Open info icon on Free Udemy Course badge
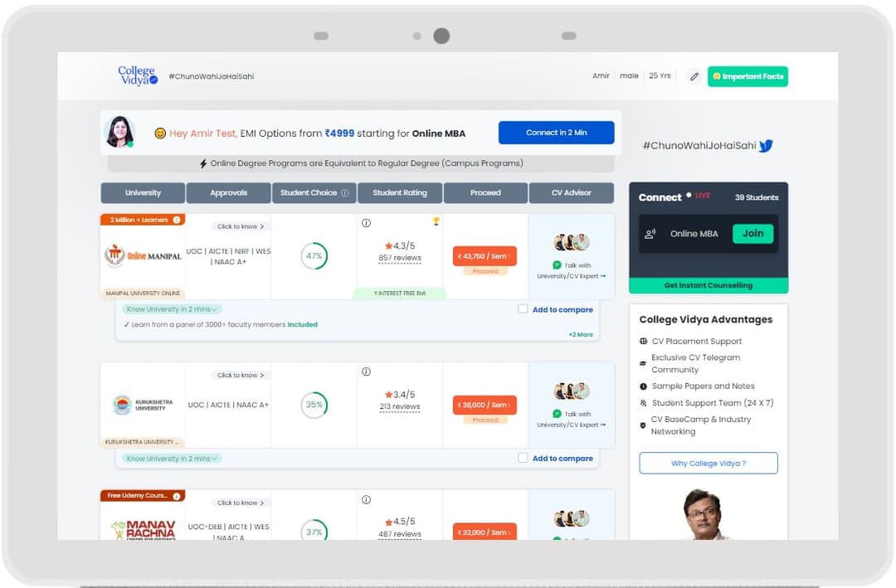The height and width of the screenshot is (588, 896). (177, 496)
